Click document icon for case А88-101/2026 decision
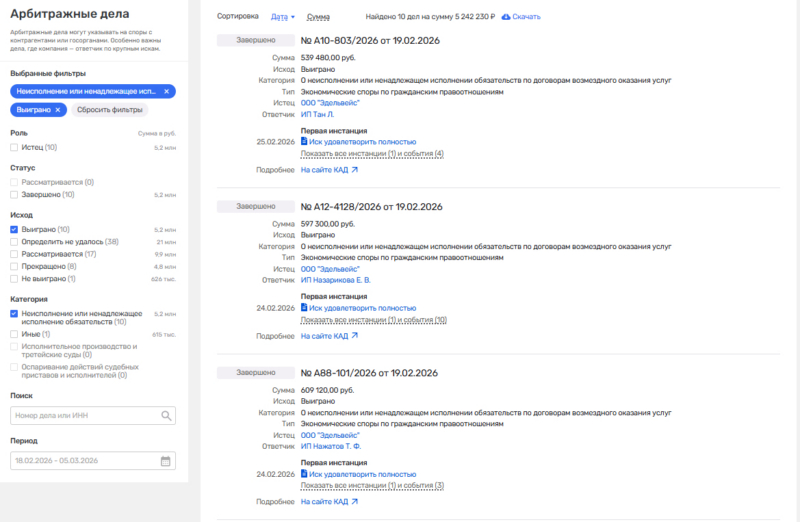This screenshot has height=522, width=800. (x=305, y=474)
